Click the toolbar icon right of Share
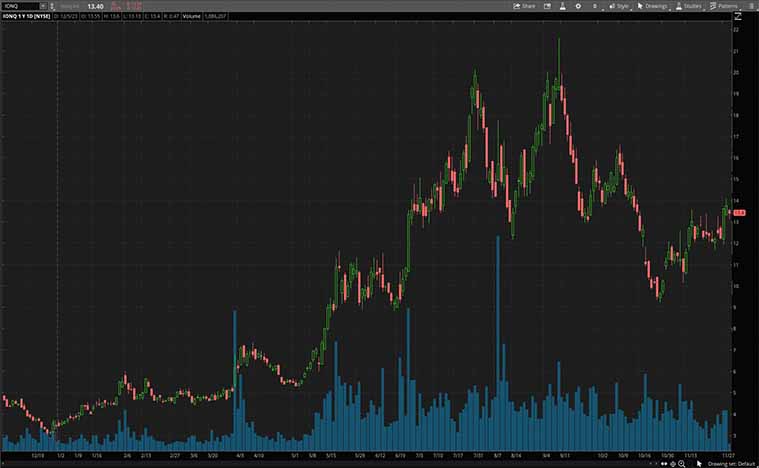The image size is (759, 468). click(547, 6)
